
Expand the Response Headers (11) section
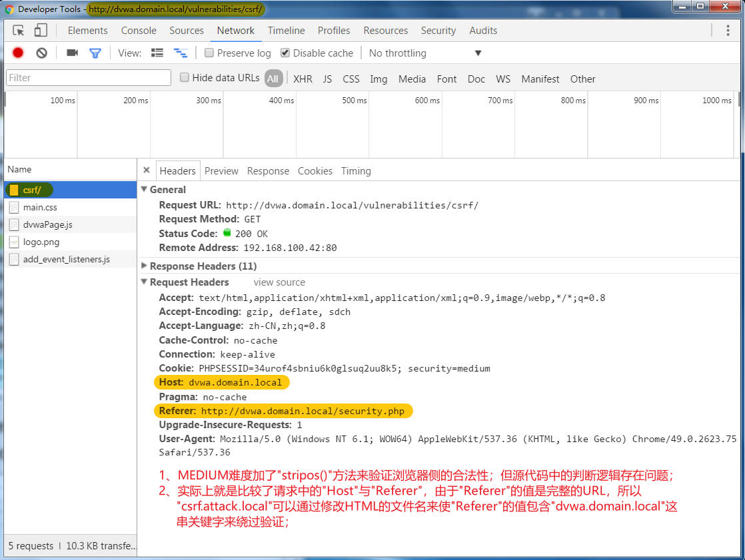(145, 266)
